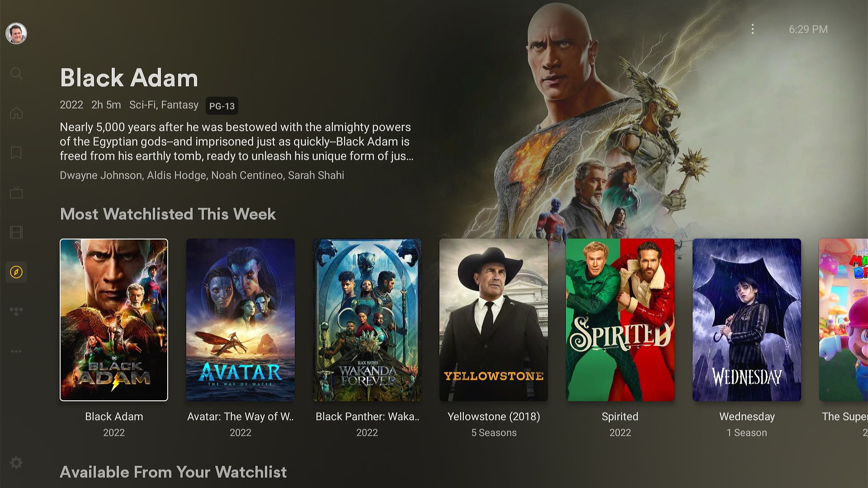
Task: Select the Movies icon in sidebar
Action: 16,232
